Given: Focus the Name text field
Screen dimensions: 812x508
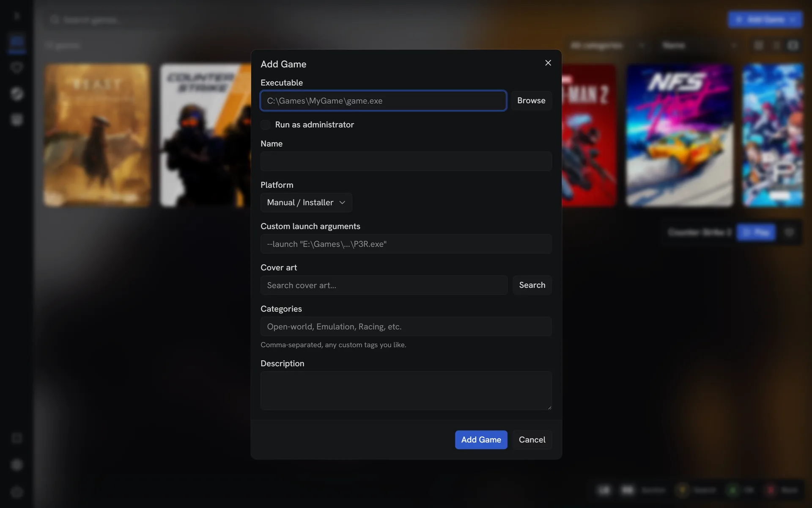Looking at the screenshot, I should [406, 161].
